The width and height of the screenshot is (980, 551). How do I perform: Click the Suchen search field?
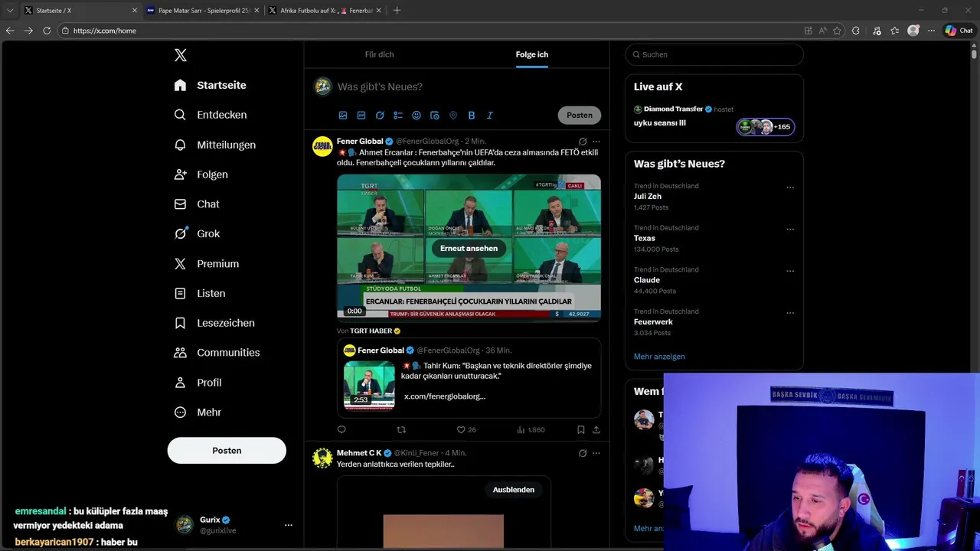(x=714, y=54)
